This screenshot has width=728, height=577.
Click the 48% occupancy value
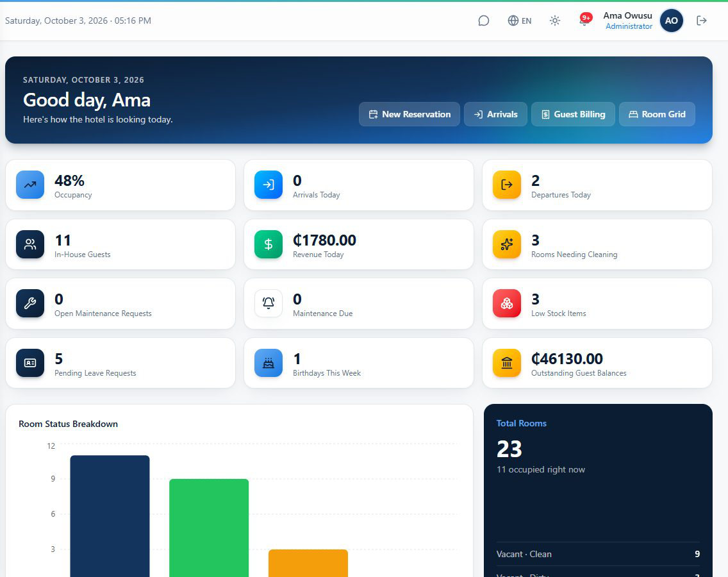70,180
